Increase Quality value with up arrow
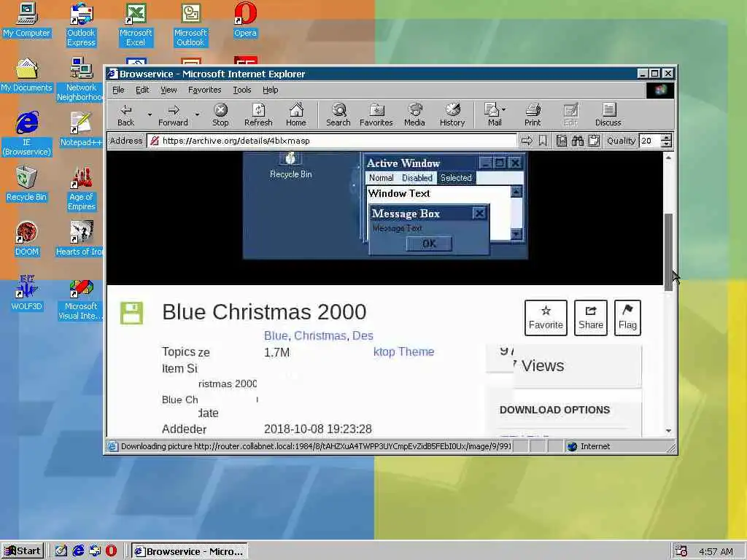The image size is (747, 560). (x=667, y=138)
